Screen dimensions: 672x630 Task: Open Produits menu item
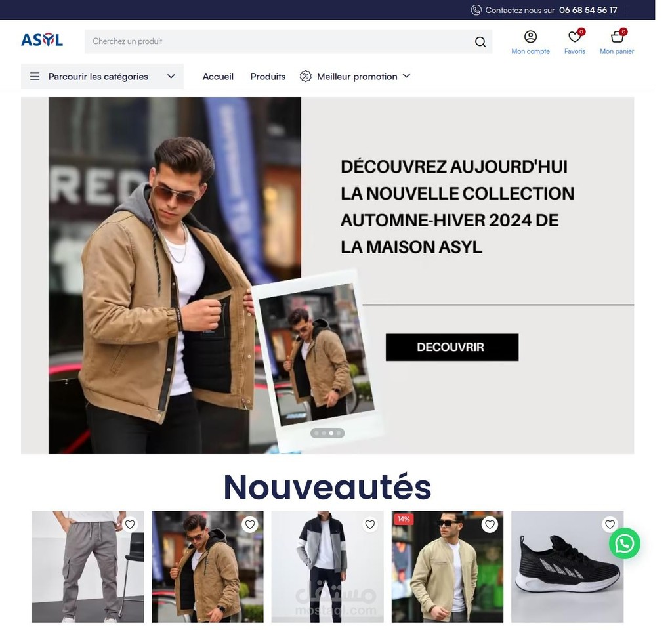(x=268, y=76)
